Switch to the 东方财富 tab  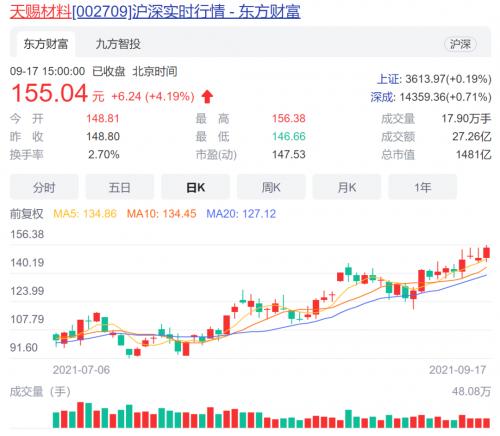point(46,44)
